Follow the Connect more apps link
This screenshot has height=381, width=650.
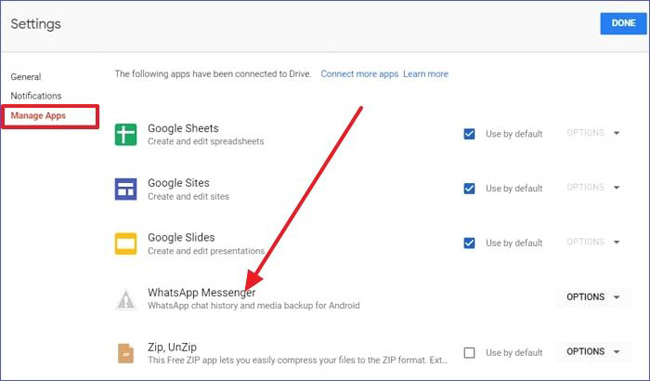[359, 74]
